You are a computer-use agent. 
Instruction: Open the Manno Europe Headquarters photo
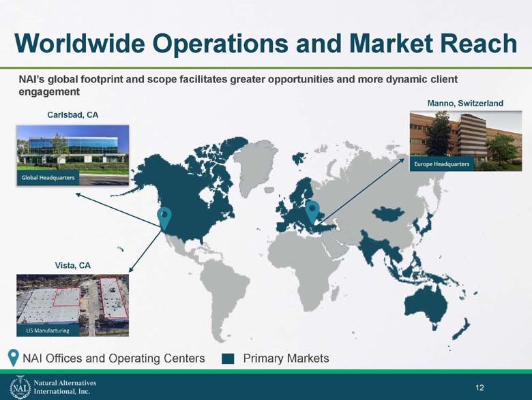(466, 140)
